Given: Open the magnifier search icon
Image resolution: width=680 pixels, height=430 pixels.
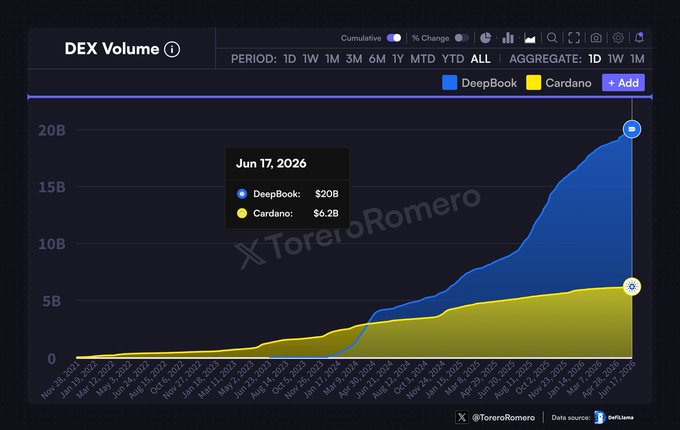Looking at the screenshot, I should pyautogui.click(x=552, y=38).
